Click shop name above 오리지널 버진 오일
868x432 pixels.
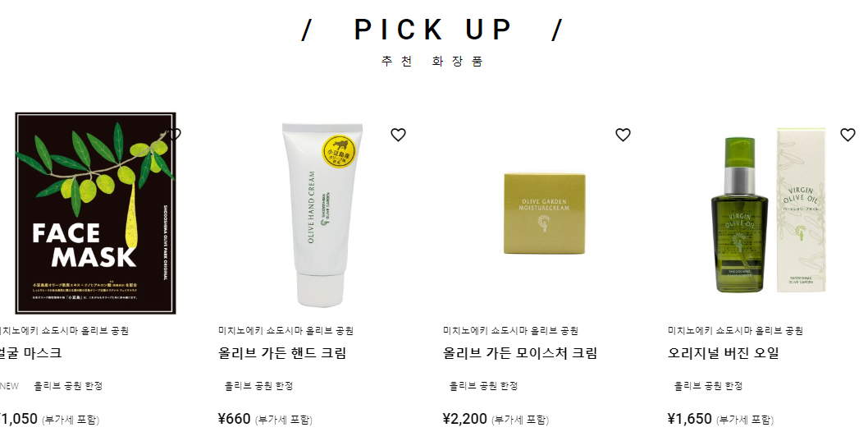[x=735, y=331]
